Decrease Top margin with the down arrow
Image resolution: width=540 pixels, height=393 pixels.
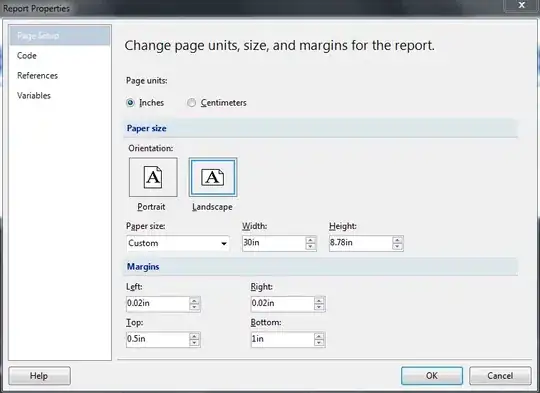195,343
